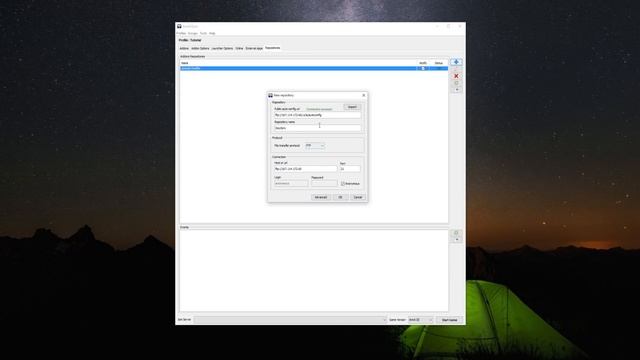
Task: Click the Repository name field
Action: [x=318, y=128]
